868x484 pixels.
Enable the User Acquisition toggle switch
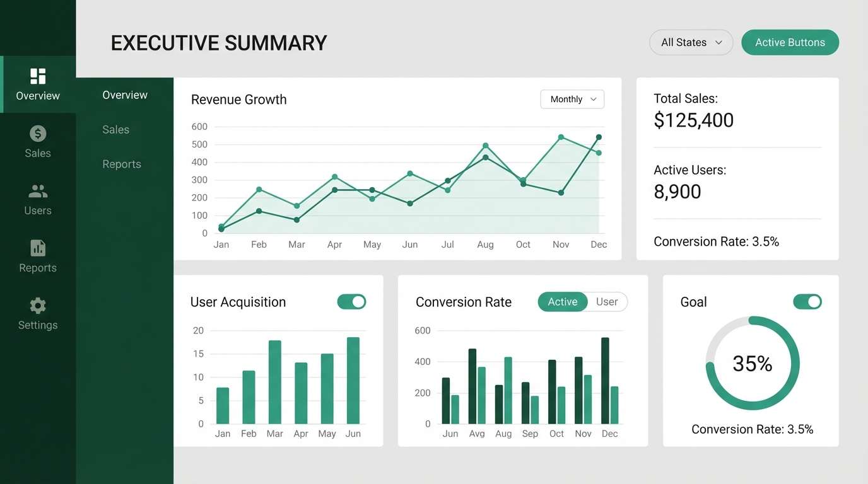coord(351,302)
